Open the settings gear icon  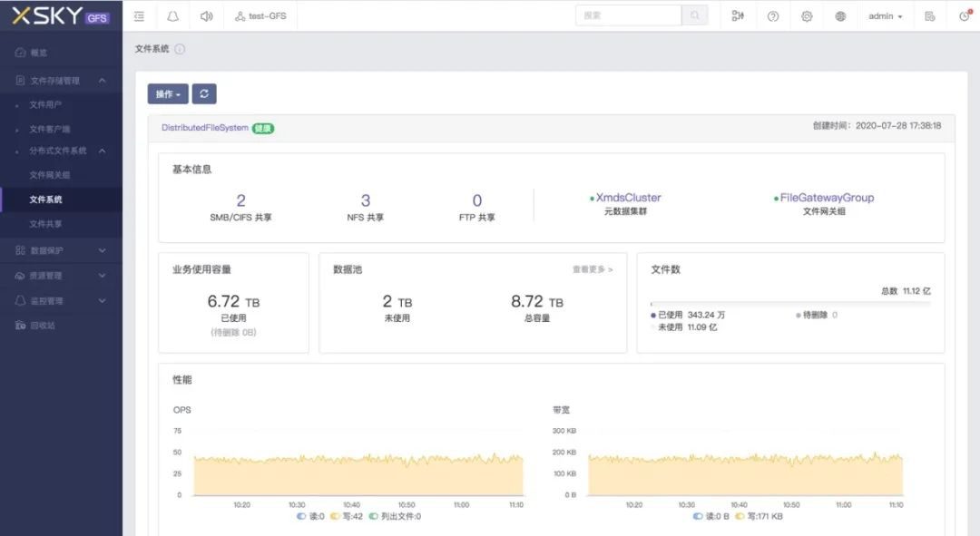click(807, 15)
